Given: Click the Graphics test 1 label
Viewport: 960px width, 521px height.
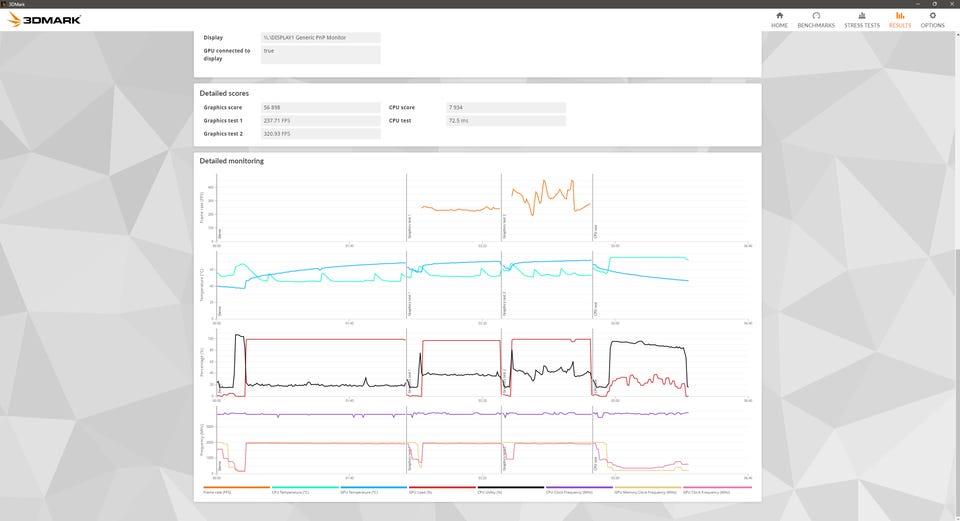Looking at the screenshot, I should (223, 121).
